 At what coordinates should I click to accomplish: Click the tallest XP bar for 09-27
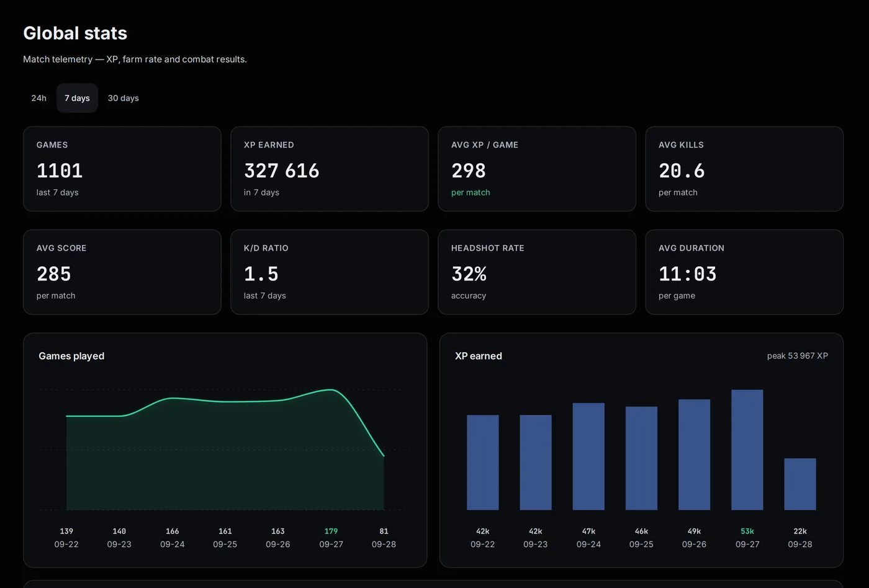pyautogui.click(x=747, y=450)
